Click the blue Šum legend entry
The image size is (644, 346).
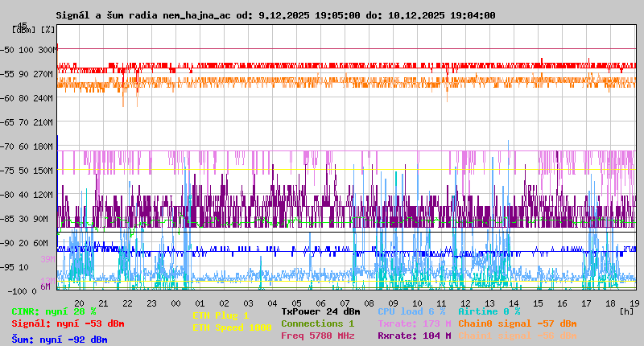tap(59, 340)
